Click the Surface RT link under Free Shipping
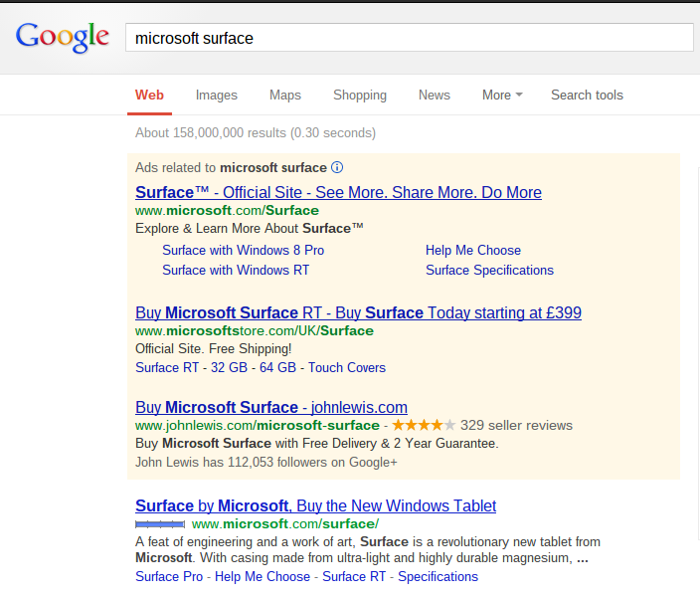Viewport: 700px width, 598px height. (167, 367)
